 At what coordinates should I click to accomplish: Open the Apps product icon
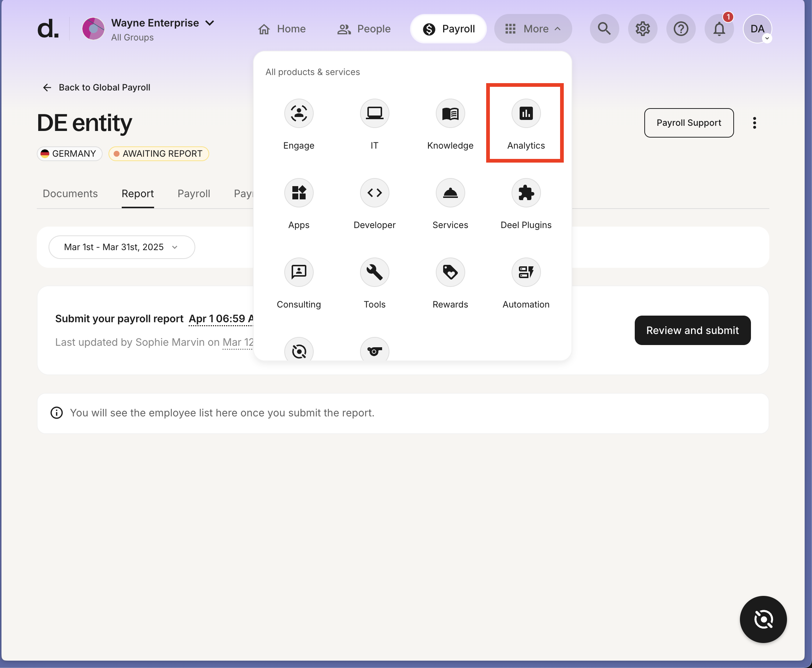(x=299, y=193)
